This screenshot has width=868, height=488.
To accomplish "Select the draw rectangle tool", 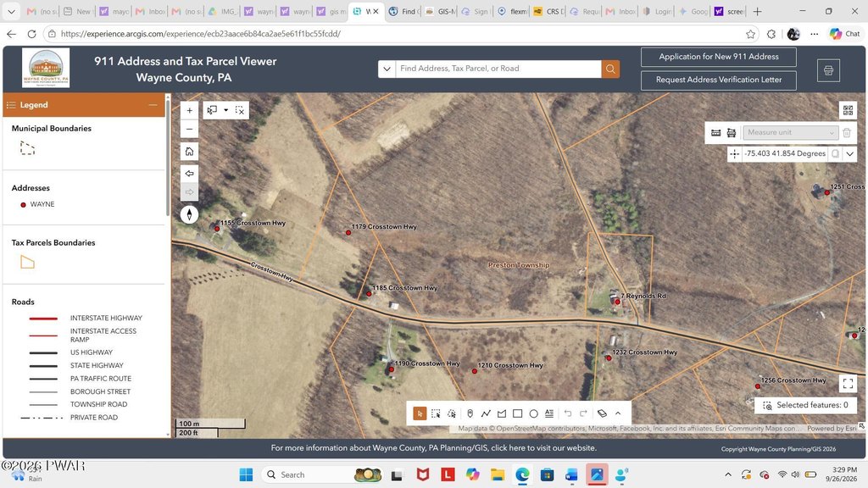I will pos(518,413).
